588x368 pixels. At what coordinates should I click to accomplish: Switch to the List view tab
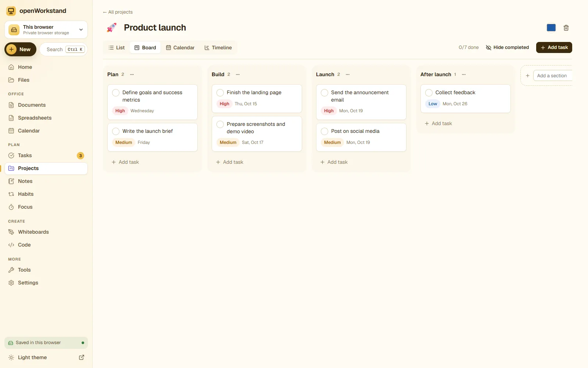click(116, 47)
